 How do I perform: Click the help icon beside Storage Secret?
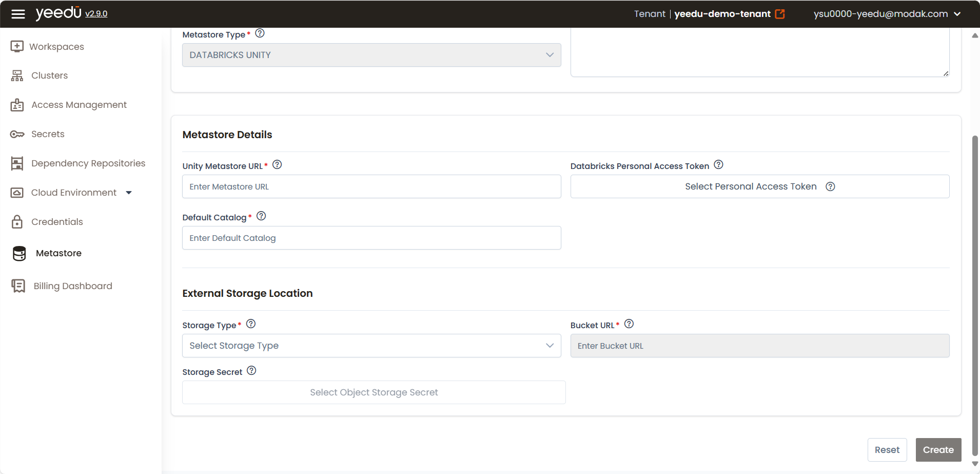coord(251,371)
